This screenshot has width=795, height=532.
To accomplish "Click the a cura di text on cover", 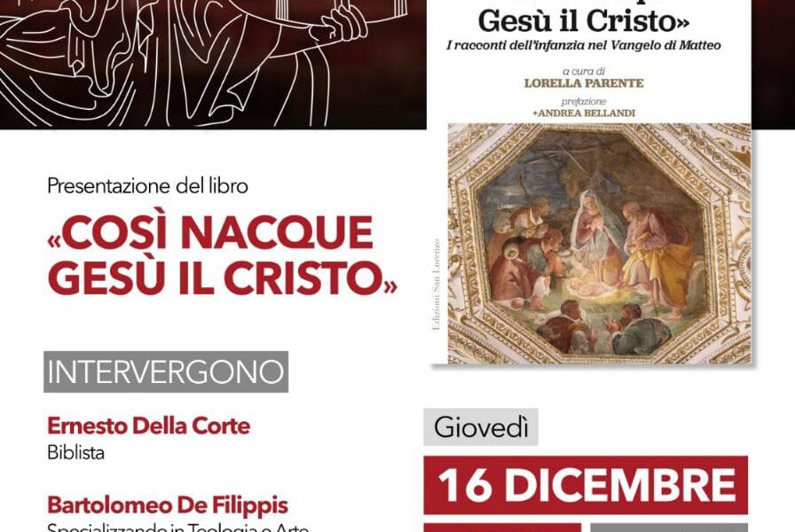I will pyautogui.click(x=584, y=72).
